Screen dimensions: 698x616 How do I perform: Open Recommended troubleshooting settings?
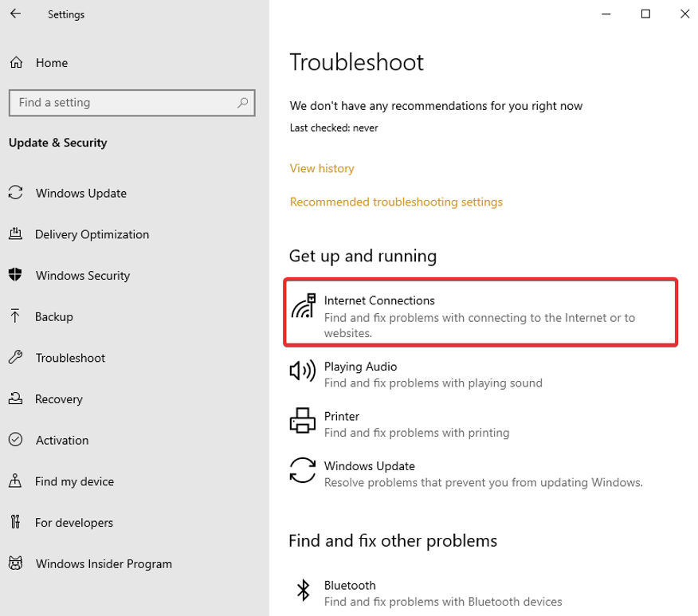396,202
